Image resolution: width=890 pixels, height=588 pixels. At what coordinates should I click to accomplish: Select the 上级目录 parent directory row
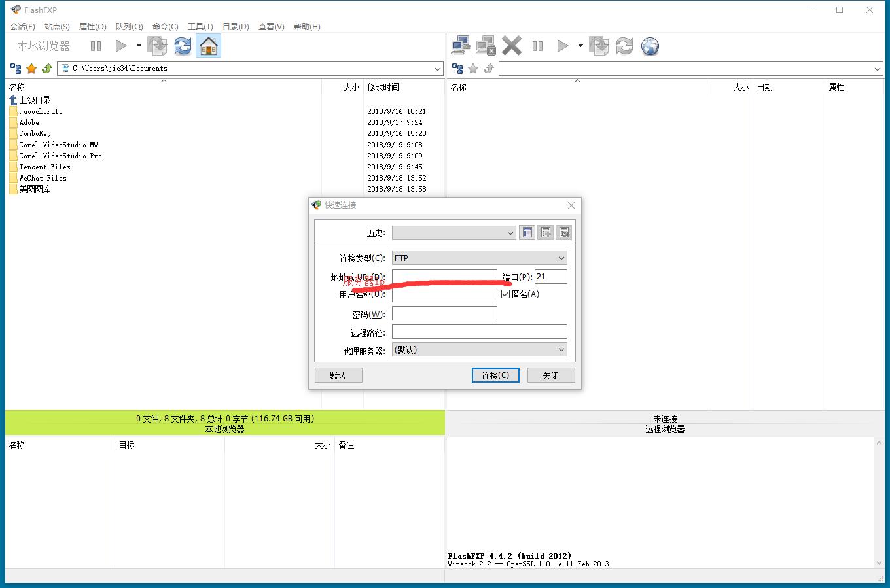click(30, 100)
